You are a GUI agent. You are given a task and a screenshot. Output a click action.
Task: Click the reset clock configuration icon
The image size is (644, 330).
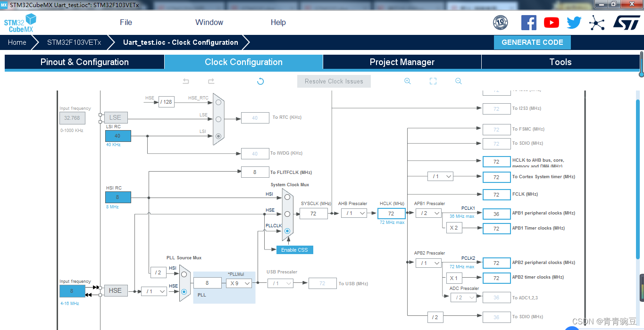(260, 81)
